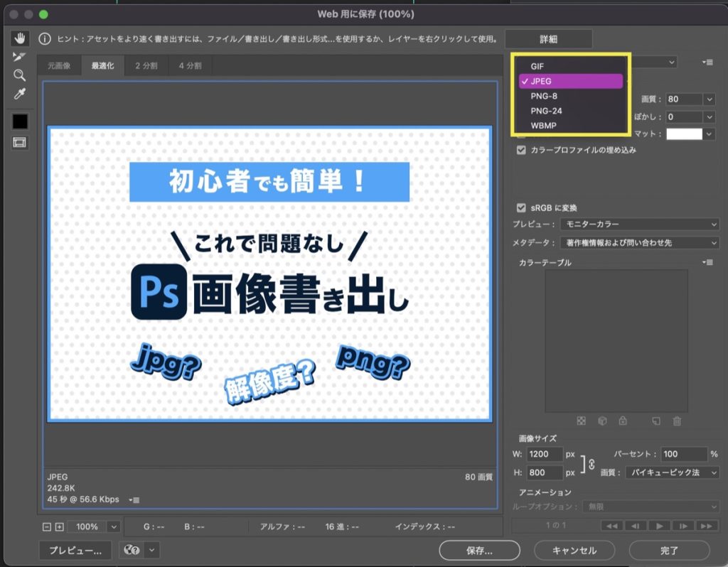Click the color table trash icon
Screen dimensions: 728x567
pyautogui.click(x=677, y=421)
